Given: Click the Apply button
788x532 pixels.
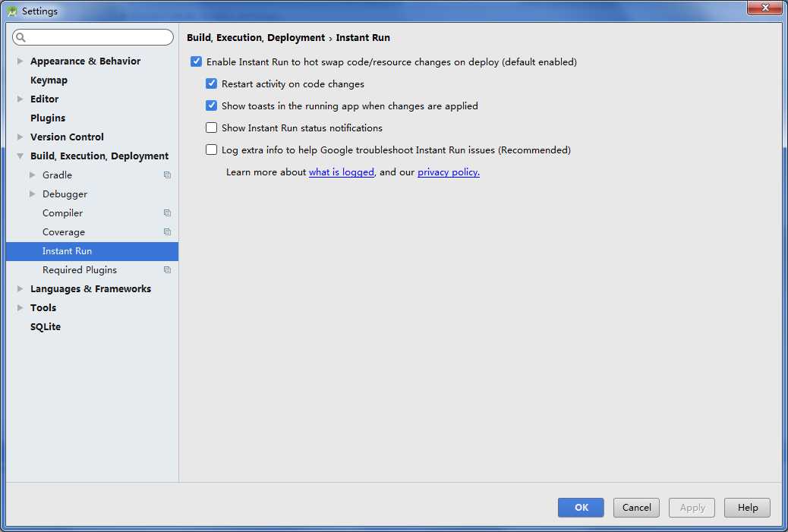Looking at the screenshot, I should click(x=692, y=508).
